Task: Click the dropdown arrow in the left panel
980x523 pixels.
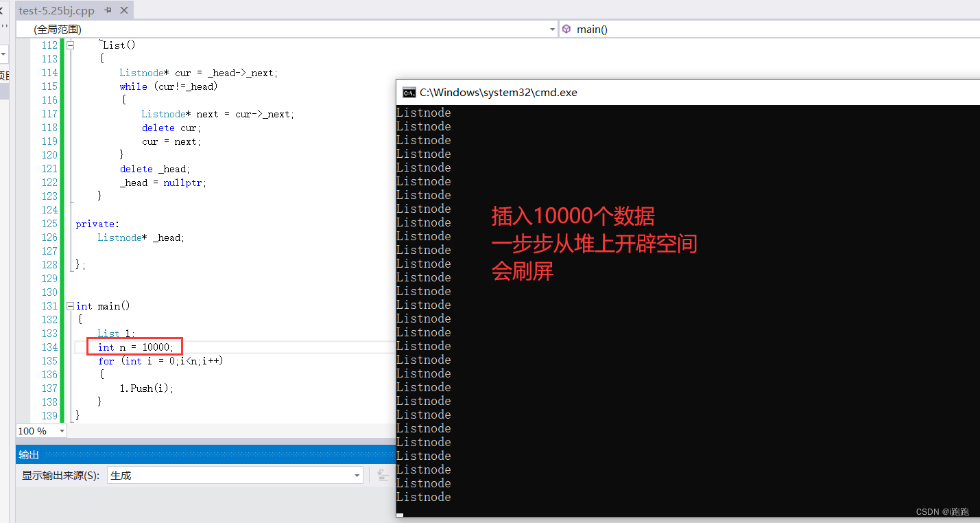Action: pyautogui.click(x=3, y=54)
